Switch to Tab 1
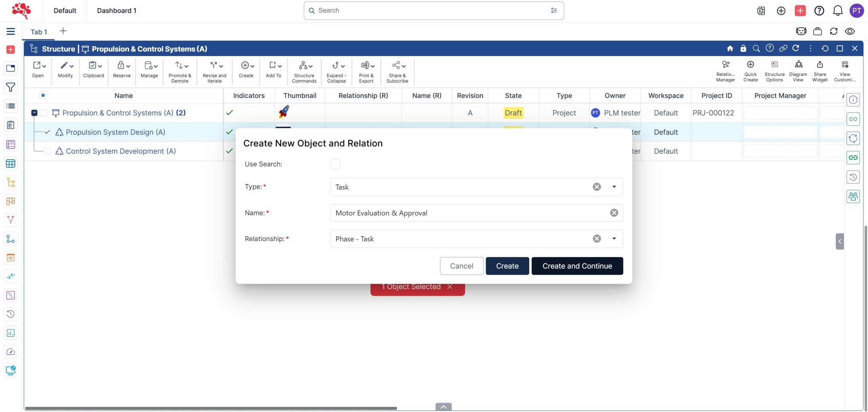The height and width of the screenshot is (412, 868). coord(39,32)
